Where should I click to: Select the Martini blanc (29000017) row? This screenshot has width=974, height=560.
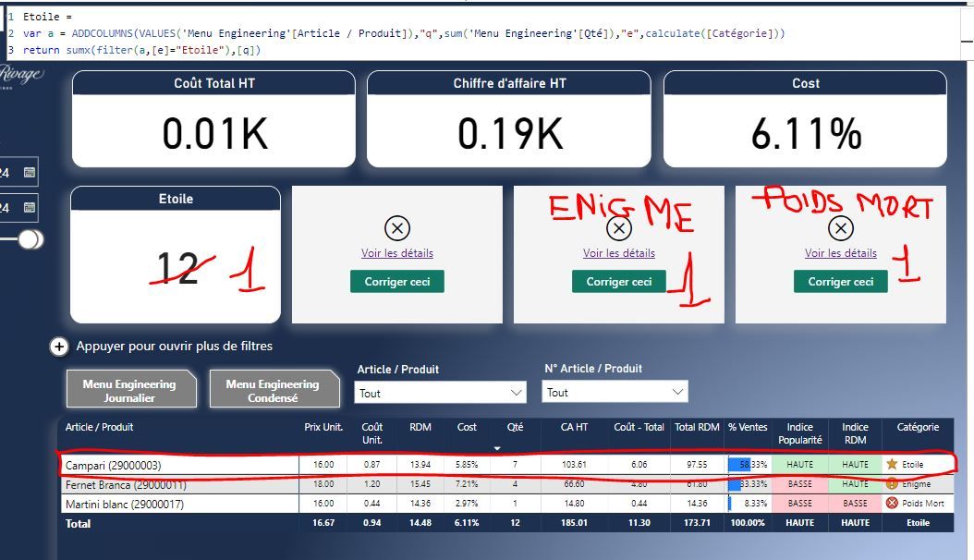click(506, 504)
